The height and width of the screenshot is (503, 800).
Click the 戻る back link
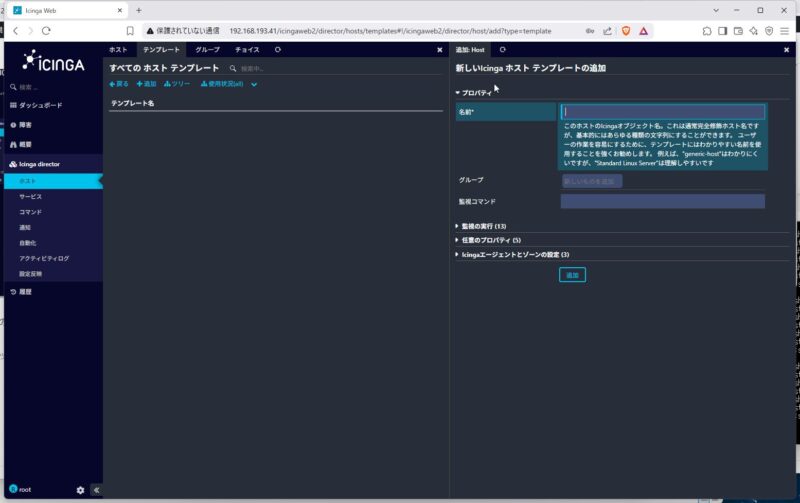point(119,84)
